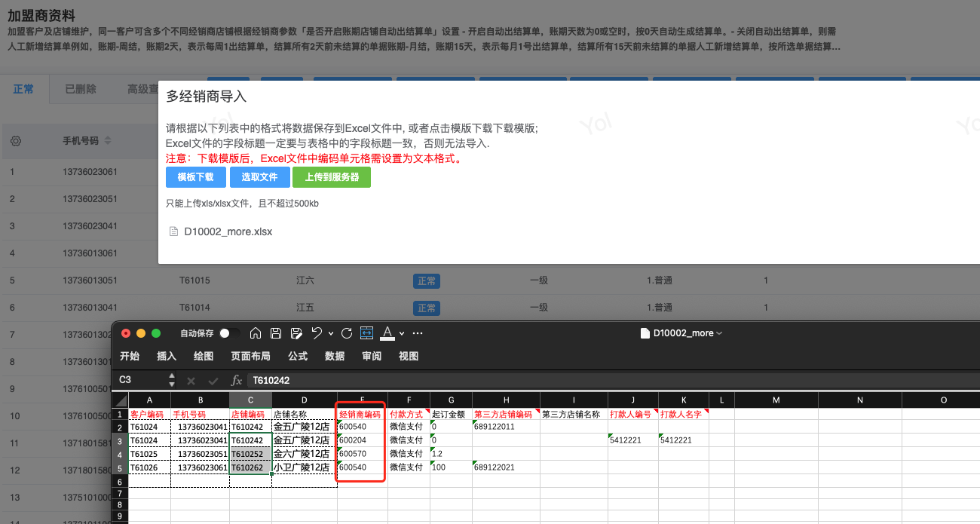Select the 已删除 tab

(x=80, y=89)
